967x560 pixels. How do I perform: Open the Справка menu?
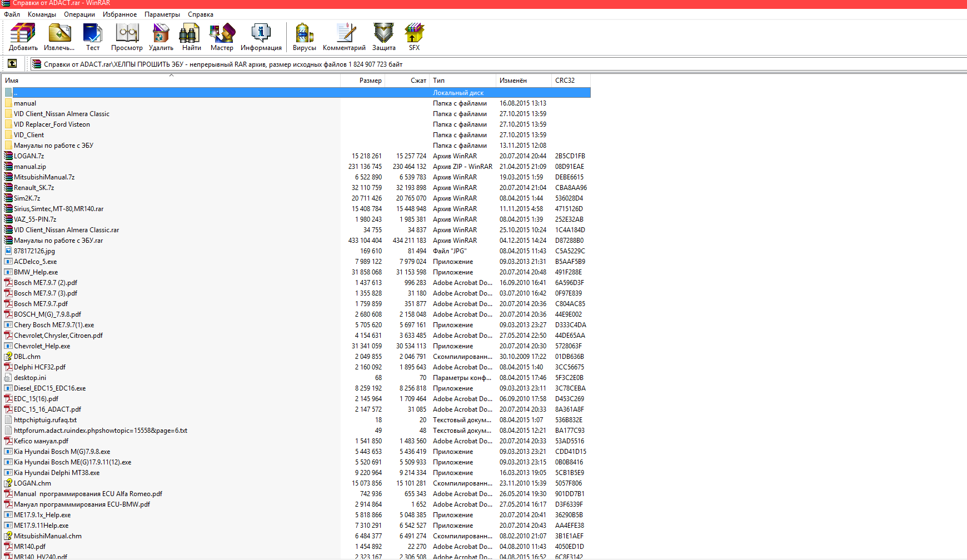pos(201,14)
